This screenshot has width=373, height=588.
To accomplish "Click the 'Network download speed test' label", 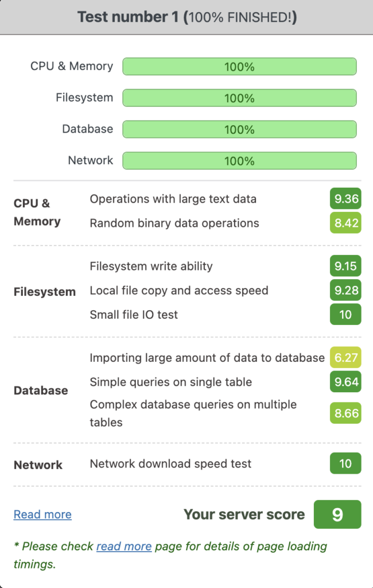I will (x=170, y=463).
